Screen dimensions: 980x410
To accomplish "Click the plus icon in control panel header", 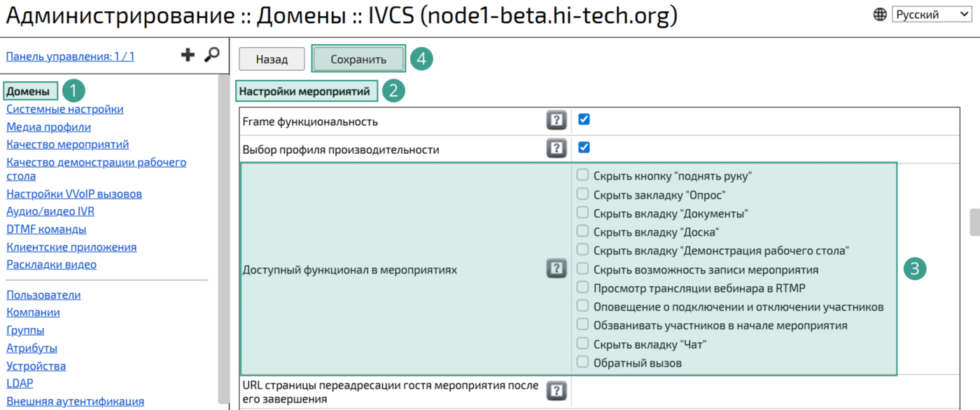I will coord(188,55).
